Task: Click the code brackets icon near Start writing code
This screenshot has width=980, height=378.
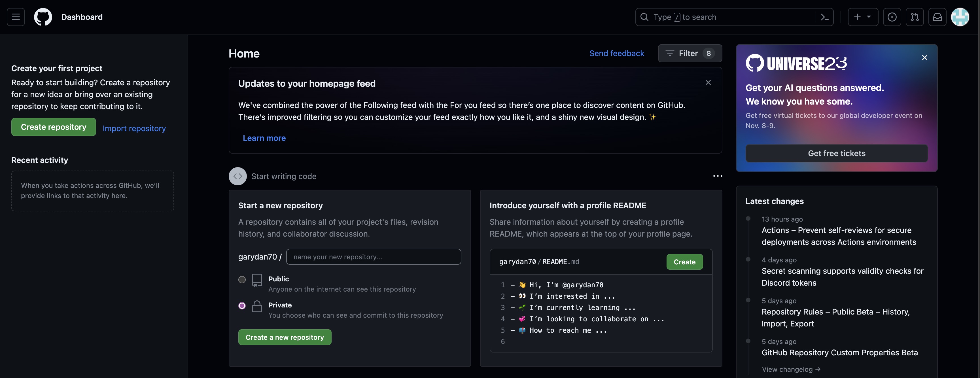Action: [237, 176]
